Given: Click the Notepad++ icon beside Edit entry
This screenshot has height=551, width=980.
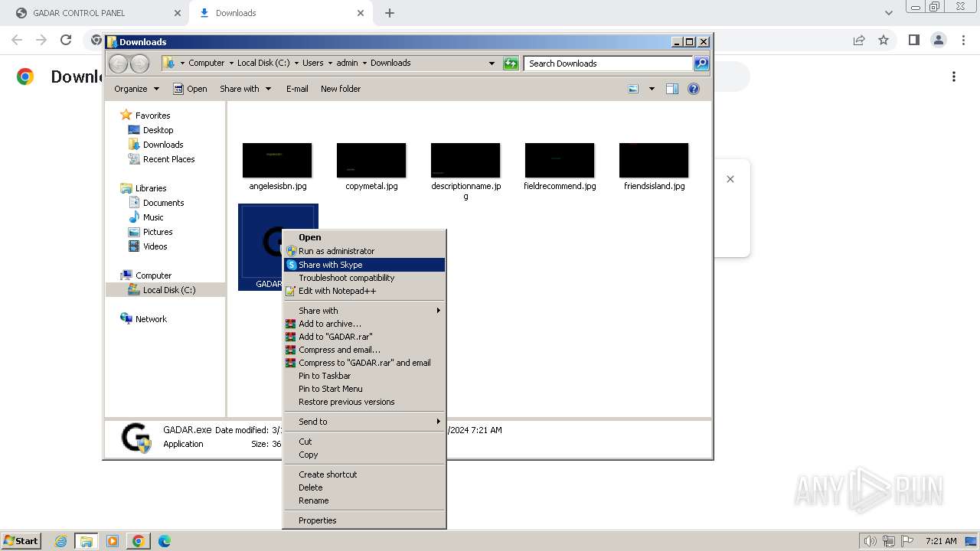Looking at the screenshot, I should tap(291, 291).
